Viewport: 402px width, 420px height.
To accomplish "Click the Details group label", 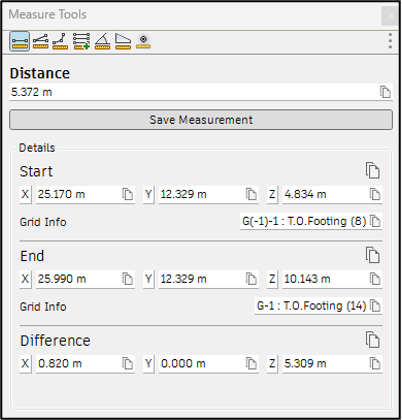I will tap(37, 148).
